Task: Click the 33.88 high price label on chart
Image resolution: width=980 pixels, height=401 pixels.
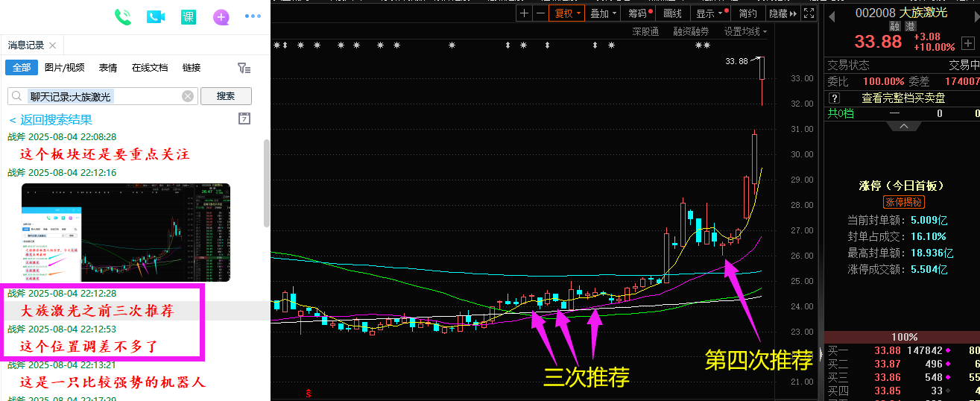Action: pyautogui.click(x=736, y=62)
